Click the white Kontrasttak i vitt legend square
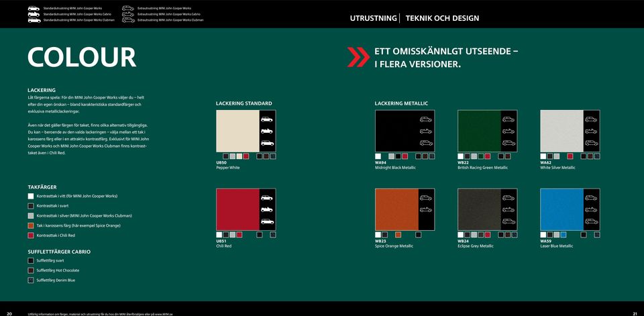Screen dimensions: 644x316 point(31,197)
